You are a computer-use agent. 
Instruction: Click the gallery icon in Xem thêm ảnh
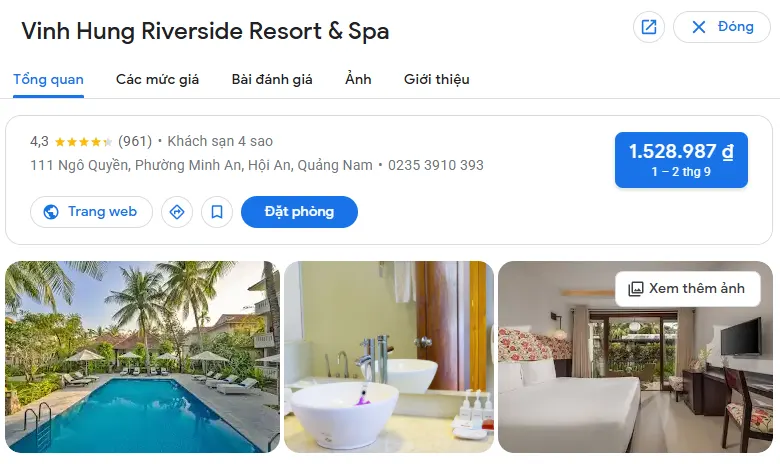point(635,289)
